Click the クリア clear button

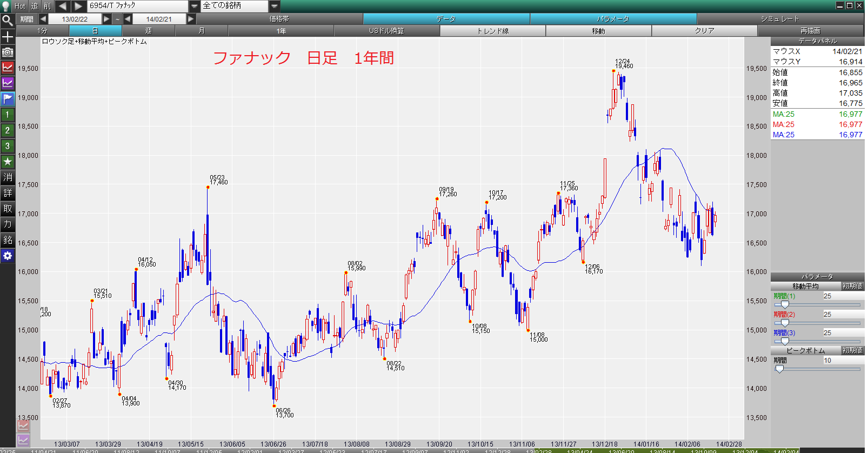(x=705, y=31)
